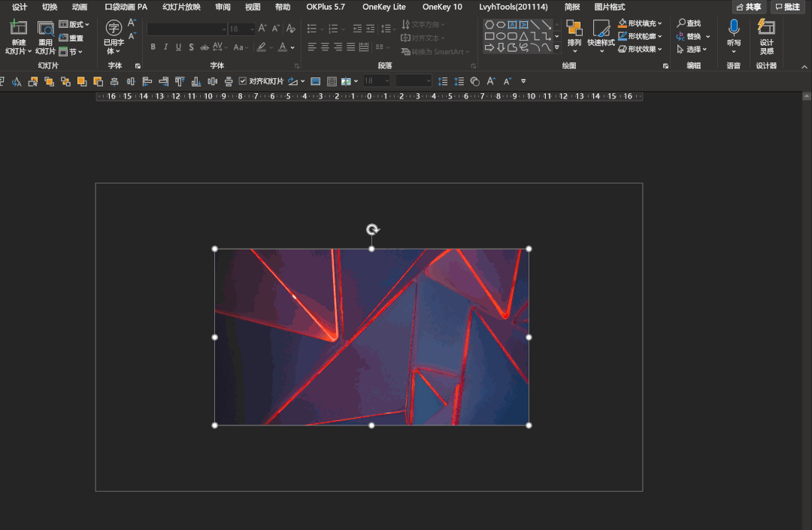Open the 幻灯片放映 slide show tab

click(x=181, y=7)
